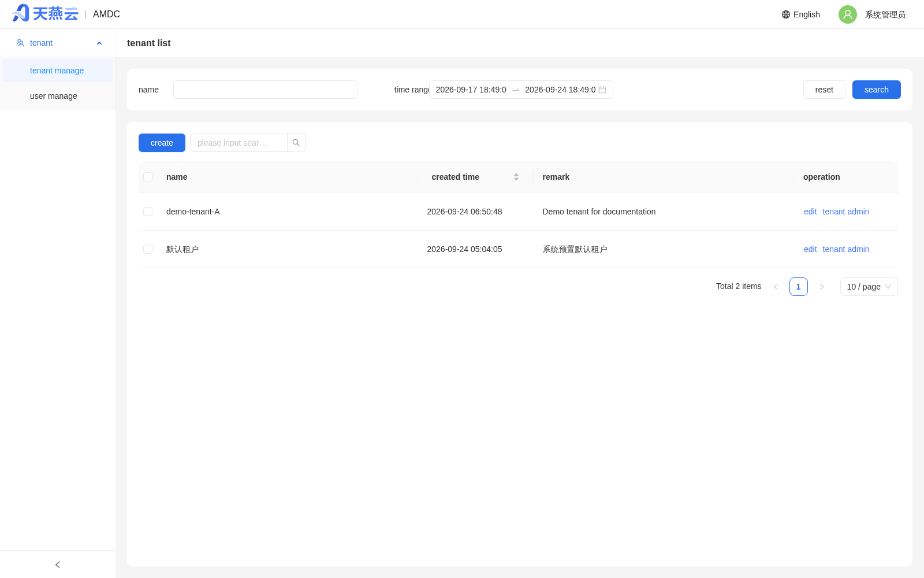The width and height of the screenshot is (924, 578).
Task: Click the globe language icon
Action: (786, 14)
